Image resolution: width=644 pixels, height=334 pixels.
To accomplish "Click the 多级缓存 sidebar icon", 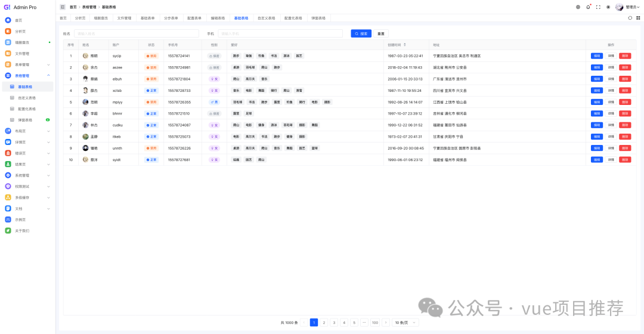I will pyautogui.click(x=8, y=197).
